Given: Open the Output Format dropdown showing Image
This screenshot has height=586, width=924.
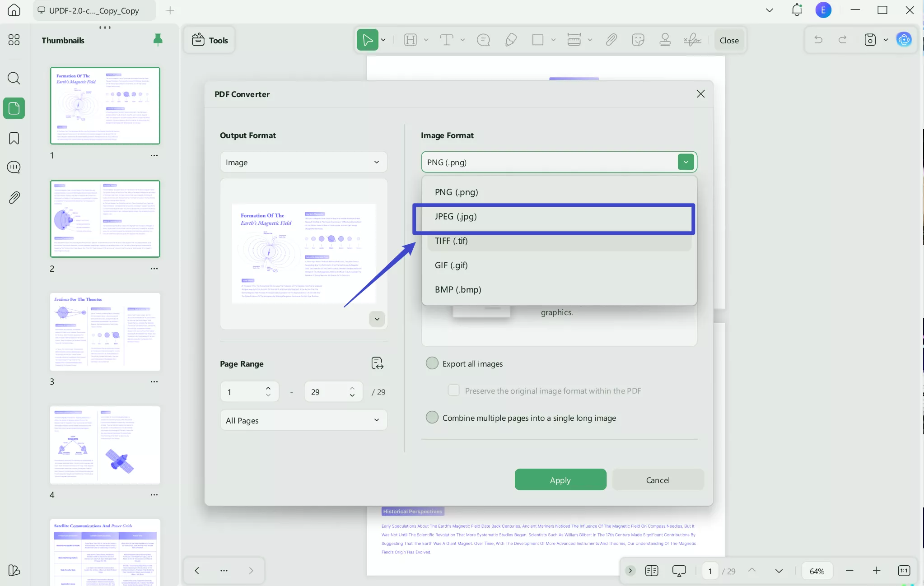Looking at the screenshot, I should click(303, 162).
